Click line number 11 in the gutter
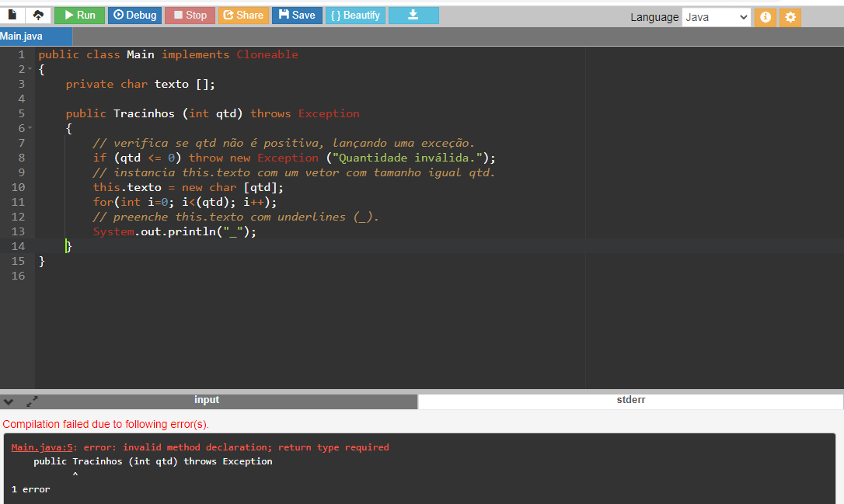The height and width of the screenshot is (504, 844). (x=19, y=202)
